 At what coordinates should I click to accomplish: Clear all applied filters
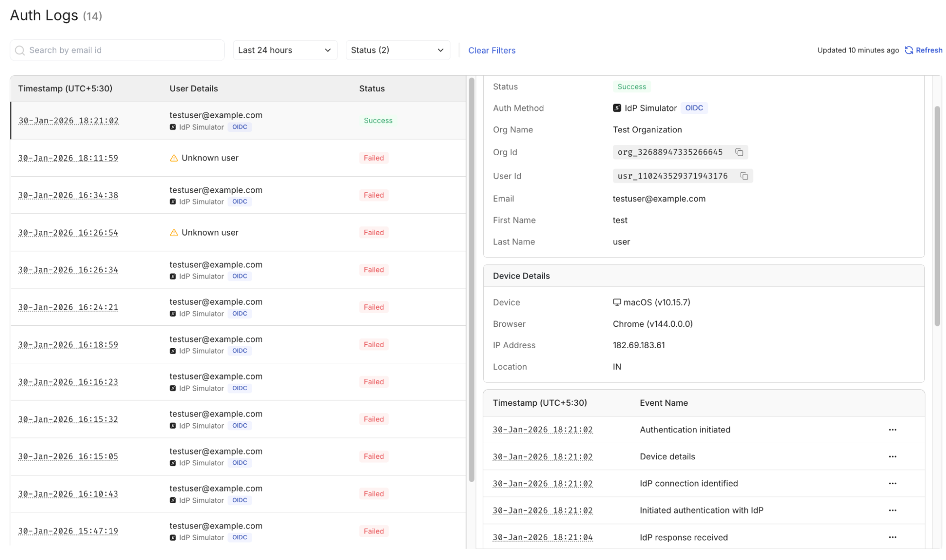pyautogui.click(x=492, y=50)
